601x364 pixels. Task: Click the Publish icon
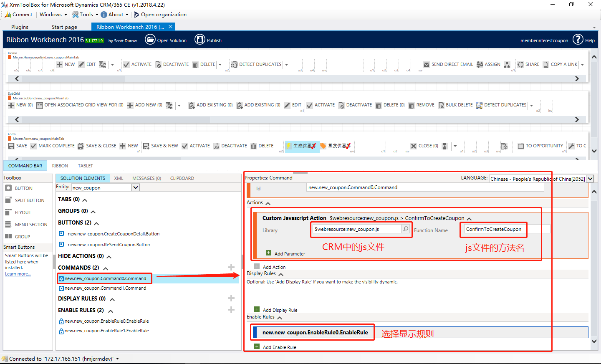pyautogui.click(x=200, y=40)
